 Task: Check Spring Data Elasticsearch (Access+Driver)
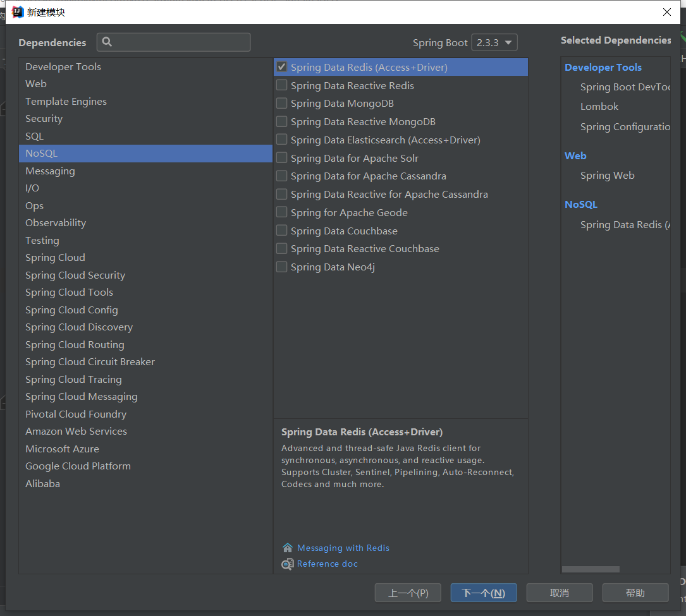point(282,140)
